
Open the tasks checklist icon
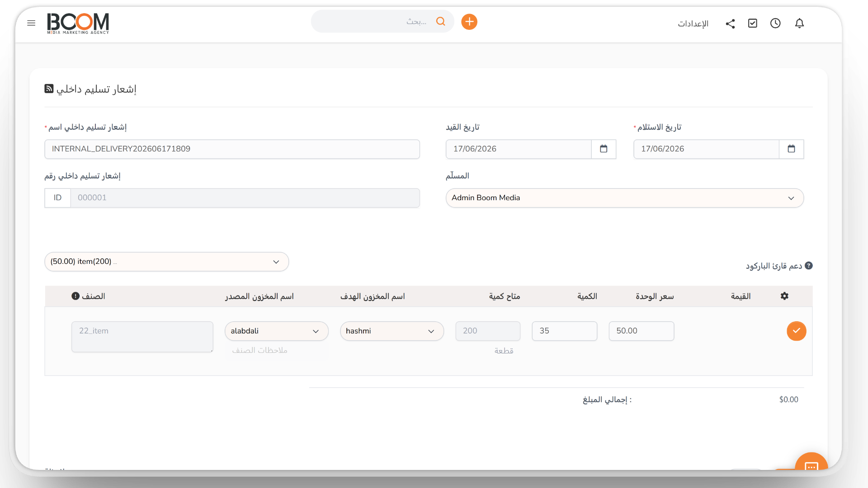753,23
